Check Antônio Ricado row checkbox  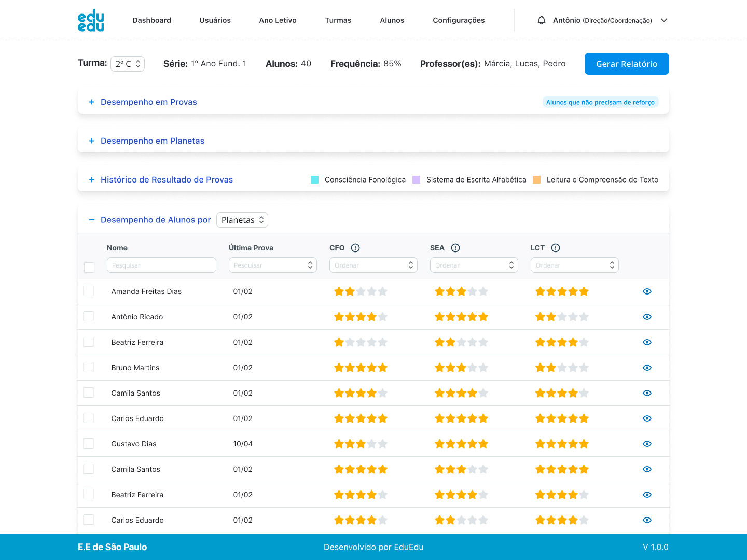89,316
